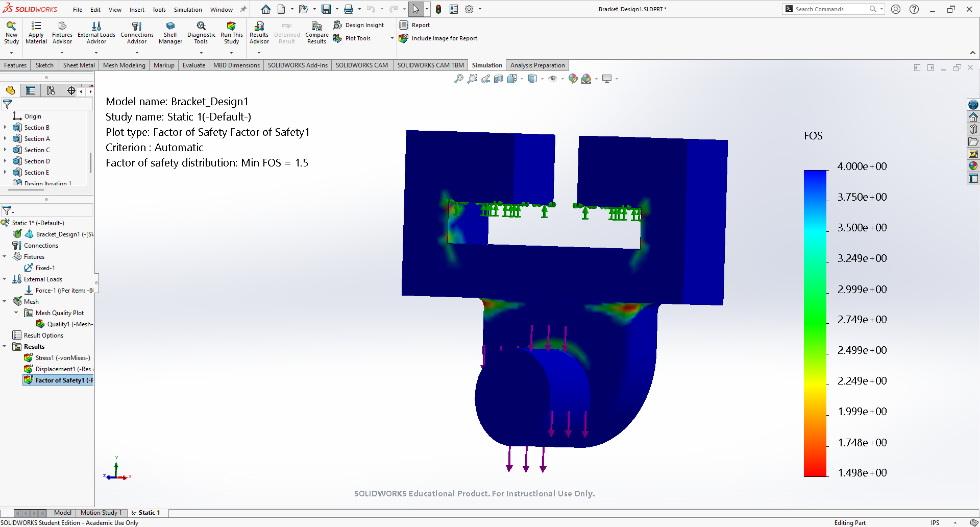This screenshot has width=980, height=527.
Task: Click the Save floppy disk icon
Action: [326, 9]
